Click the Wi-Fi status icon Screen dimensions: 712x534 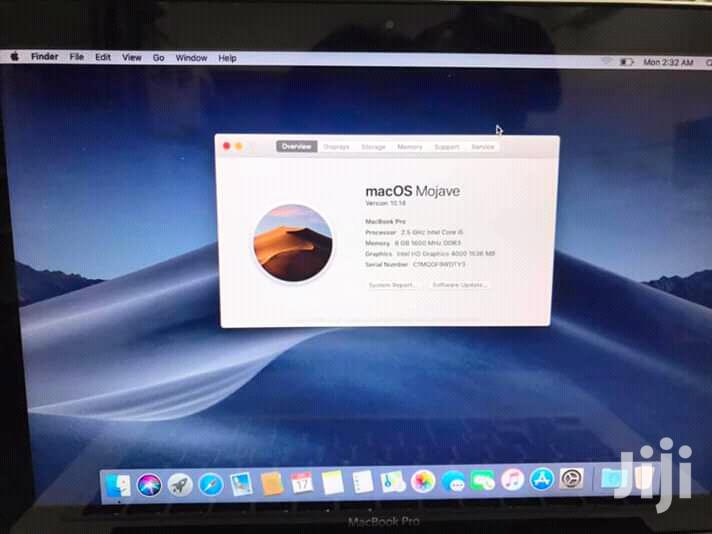[607, 61]
